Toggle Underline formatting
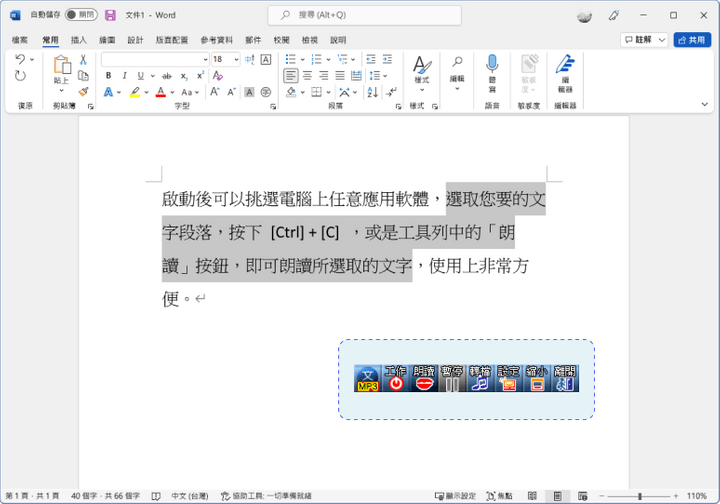This screenshot has height=504, width=720. point(141,76)
